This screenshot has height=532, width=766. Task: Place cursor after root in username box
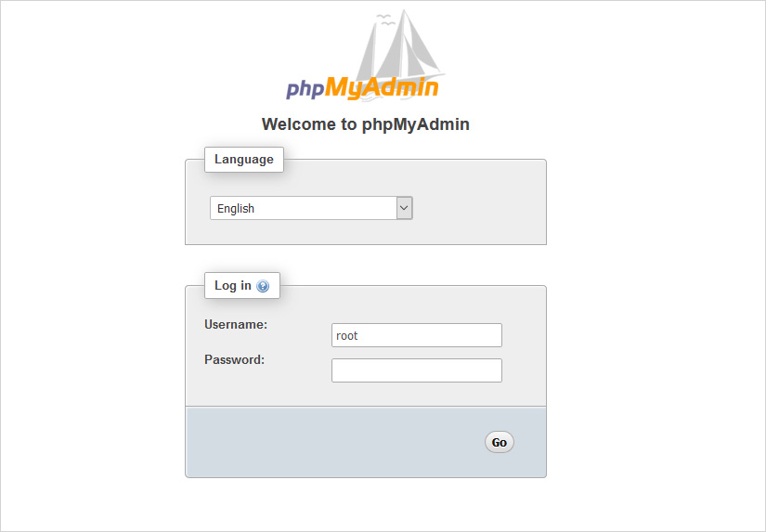[359, 335]
